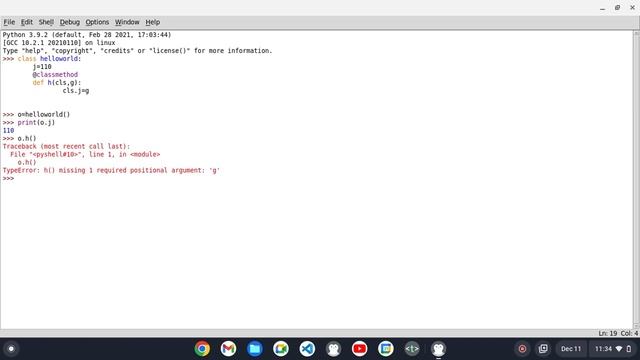The image size is (640, 360).
Task: Open the Window menu
Action: [x=127, y=22]
